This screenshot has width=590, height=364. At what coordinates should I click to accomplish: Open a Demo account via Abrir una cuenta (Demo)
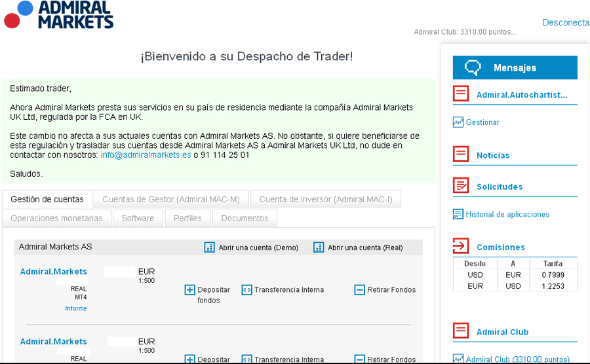(251, 247)
